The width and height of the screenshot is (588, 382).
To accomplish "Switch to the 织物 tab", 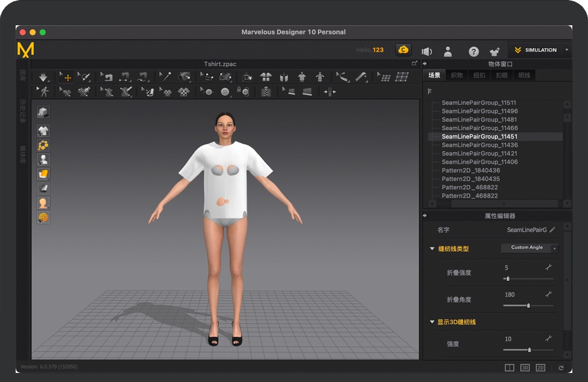I will [457, 75].
